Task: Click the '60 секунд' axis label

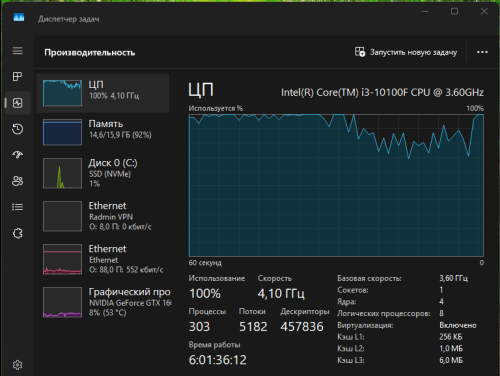Action: click(x=205, y=263)
